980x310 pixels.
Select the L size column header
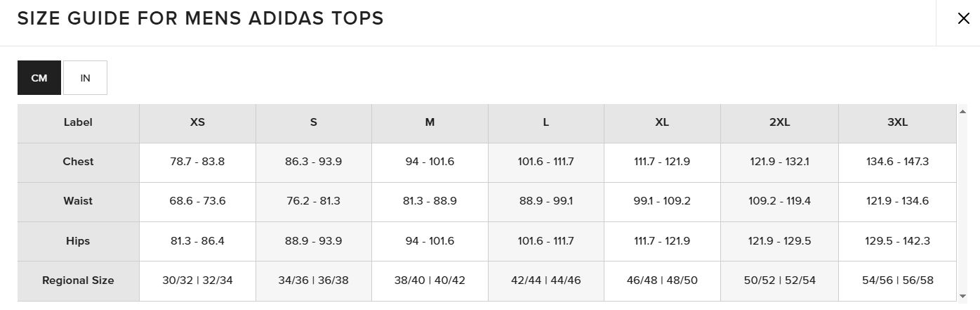click(x=546, y=122)
